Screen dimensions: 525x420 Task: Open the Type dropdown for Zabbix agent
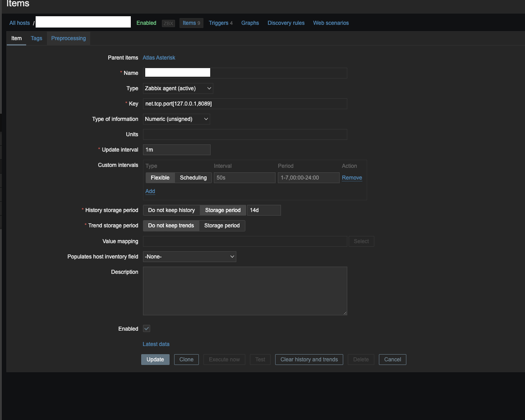(178, 88)
